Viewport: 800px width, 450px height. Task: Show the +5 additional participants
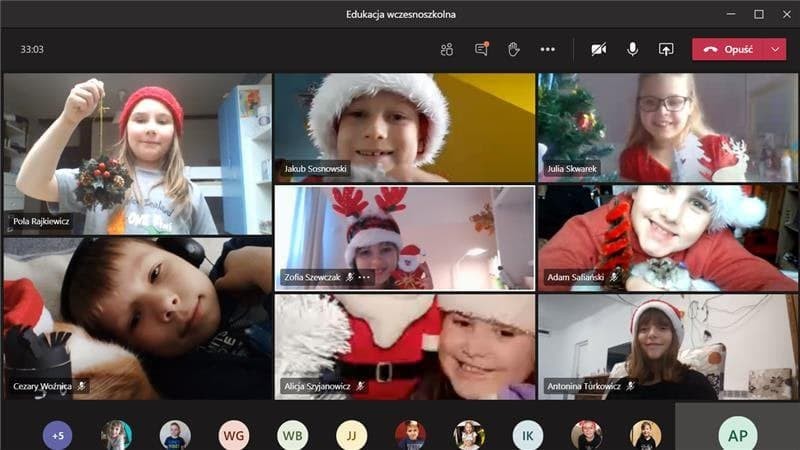pos(58,435)
